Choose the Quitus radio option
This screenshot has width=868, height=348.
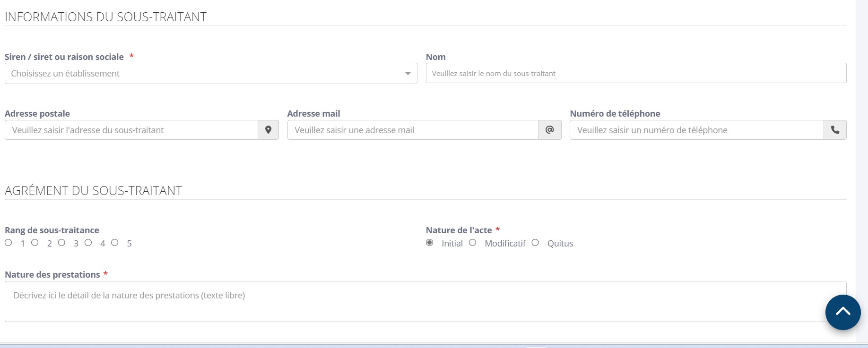click(x=535, y=243)
